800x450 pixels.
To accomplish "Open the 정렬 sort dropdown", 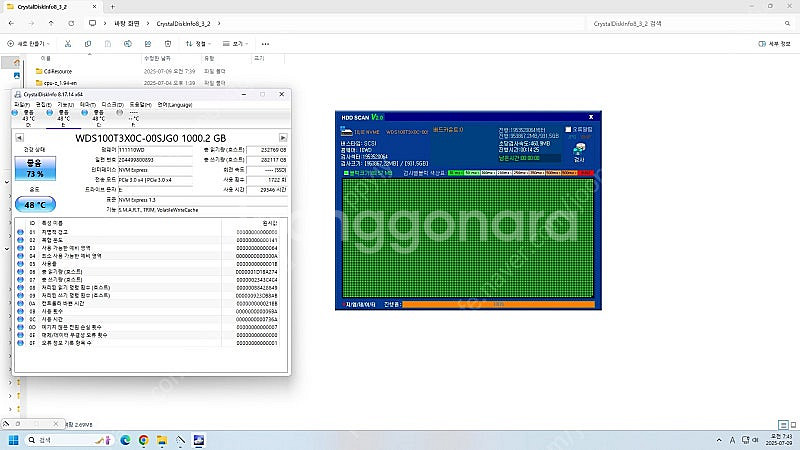I will tap(198, 44).
